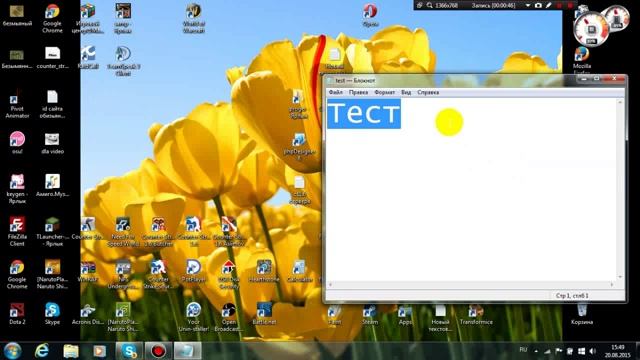
Task: Click the CPU meter desktop gadget
Action: pos(591,29)
